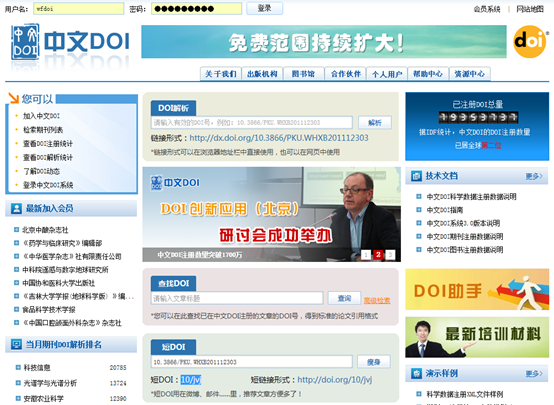Viewport: 554px width, 405px height.
Task: Click the bullet icon before 中文DOI指南
Action: (x=419, y=210)
